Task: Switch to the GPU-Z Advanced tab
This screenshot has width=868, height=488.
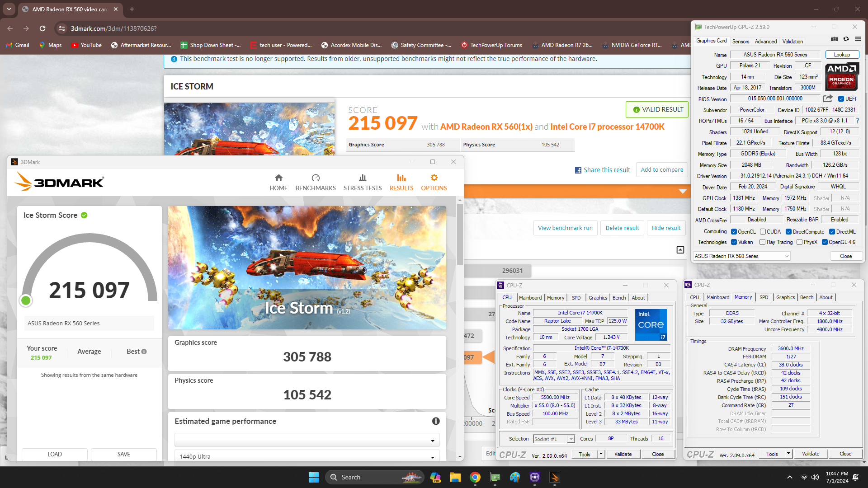Action: (x=766, y=41)
